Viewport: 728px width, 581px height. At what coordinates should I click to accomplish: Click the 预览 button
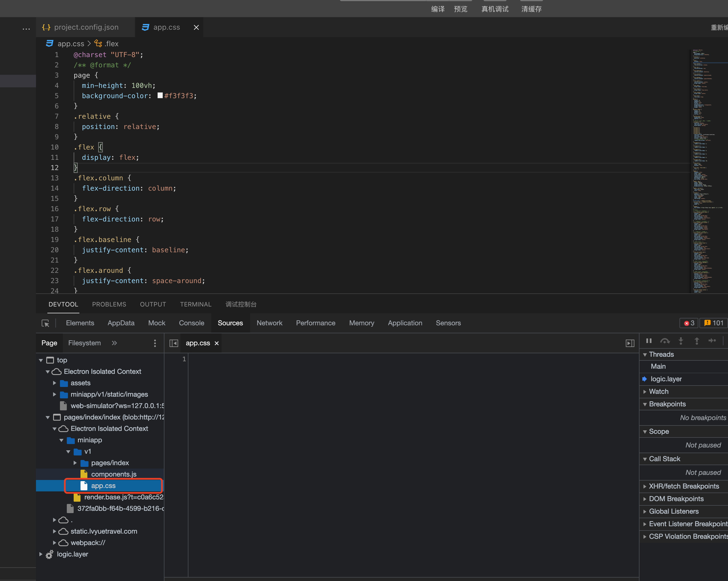tap(460, 9)
